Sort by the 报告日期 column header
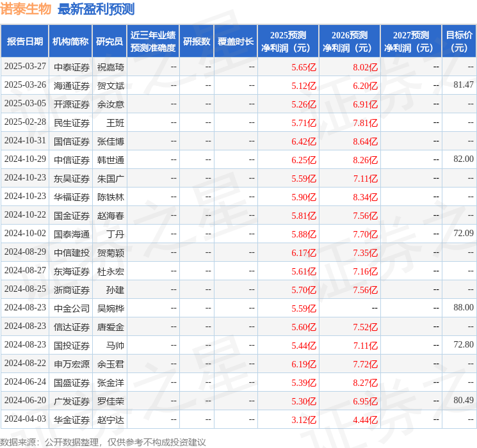 [24, 42]
